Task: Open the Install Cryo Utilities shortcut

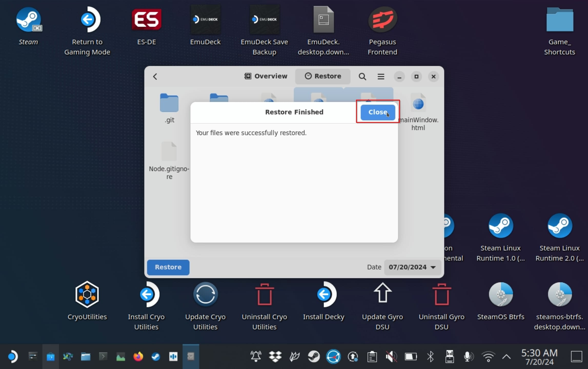Action: point(146,306)
